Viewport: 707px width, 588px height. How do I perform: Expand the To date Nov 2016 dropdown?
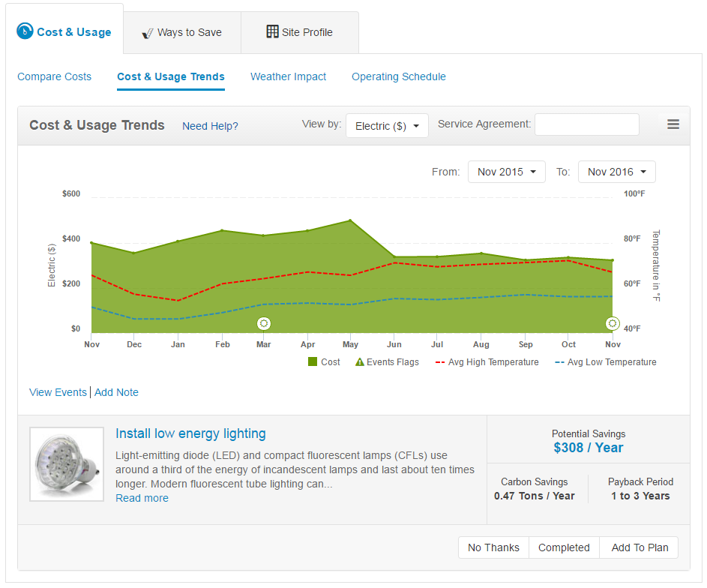click(x=616, y=172)
